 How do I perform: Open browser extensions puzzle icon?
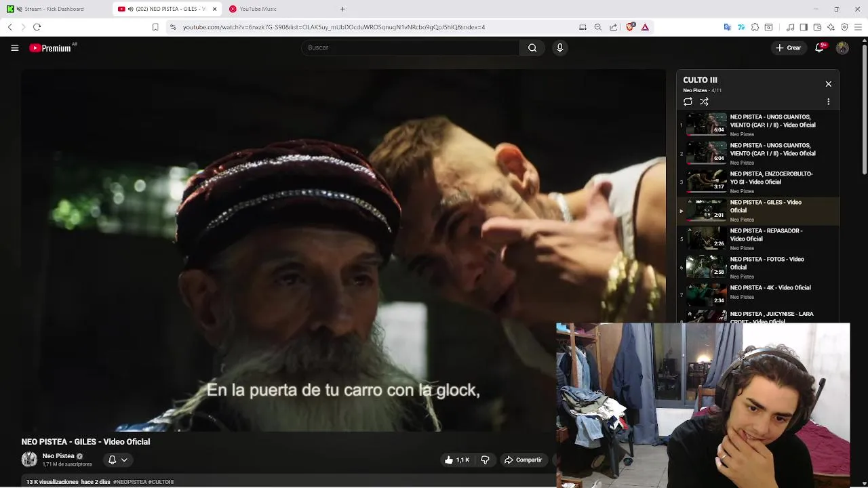755,27
